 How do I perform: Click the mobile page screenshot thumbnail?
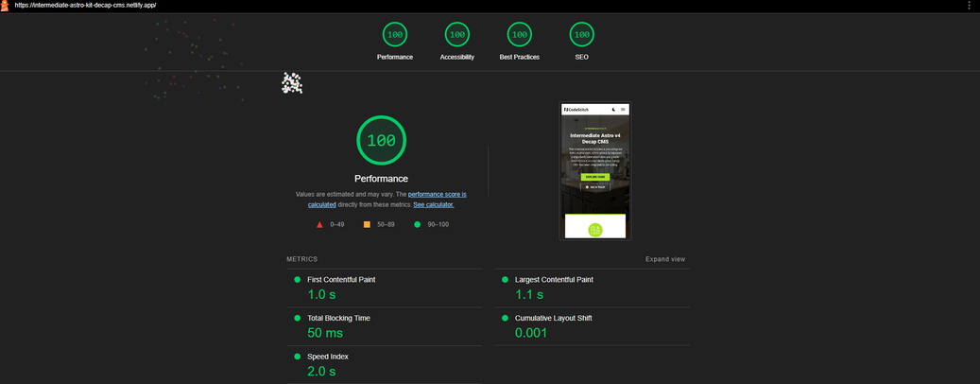pyautogui.click(x=594, y=171)
